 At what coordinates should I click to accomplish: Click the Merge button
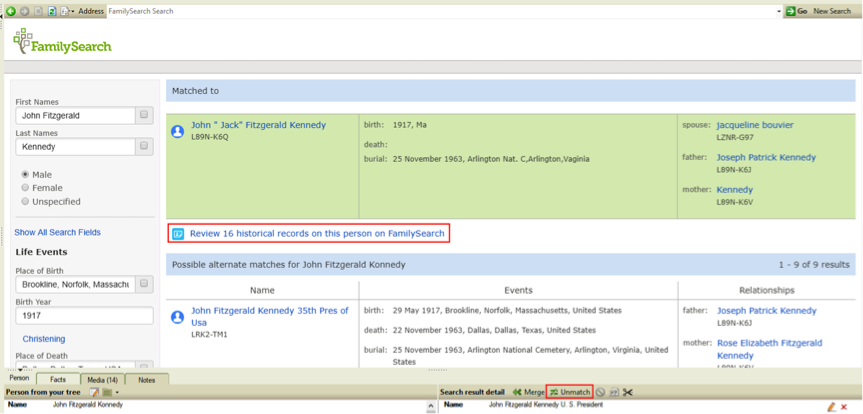pos(528,392)
